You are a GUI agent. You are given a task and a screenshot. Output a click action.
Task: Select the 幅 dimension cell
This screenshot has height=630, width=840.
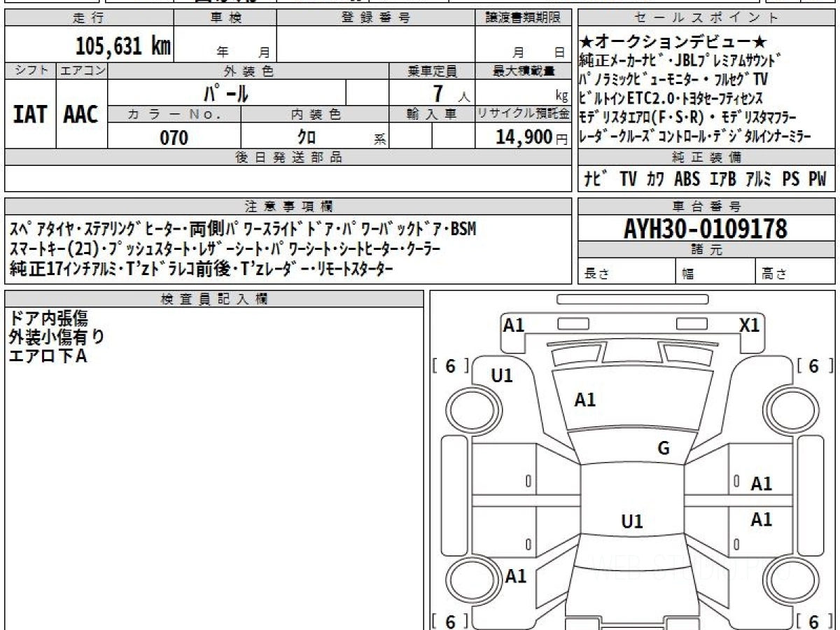(x=715, y=272)
